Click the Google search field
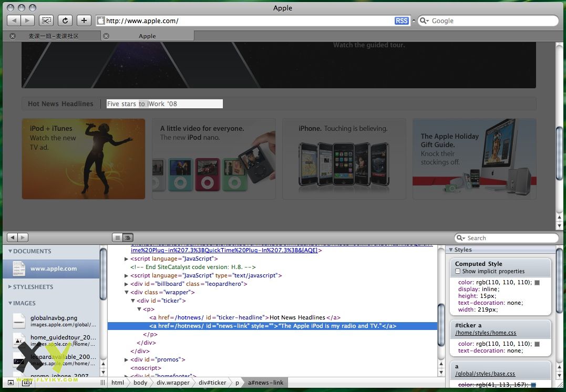Viewport: 566px width, 392px height. tap(488, 20)
